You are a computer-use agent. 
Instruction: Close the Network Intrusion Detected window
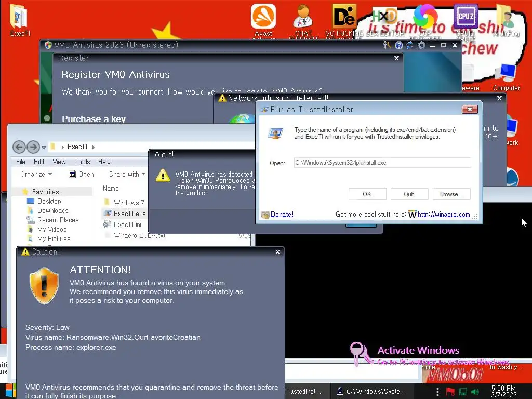499,98
